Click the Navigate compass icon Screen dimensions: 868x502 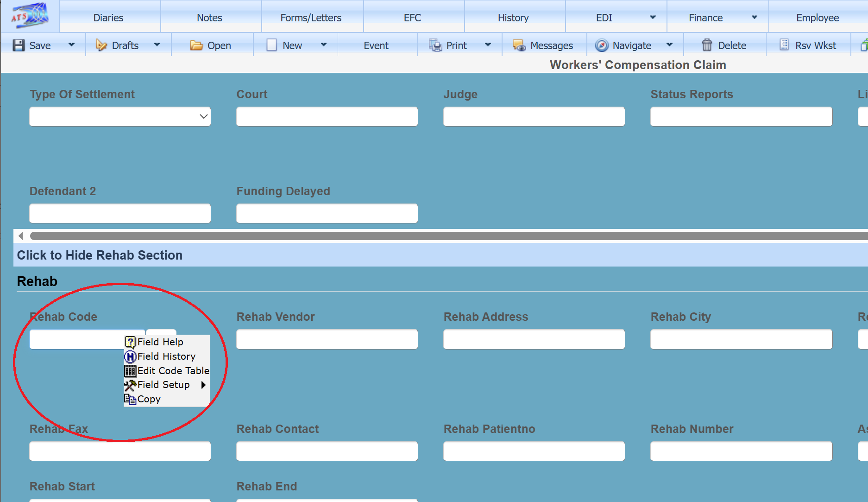(601, 45)
